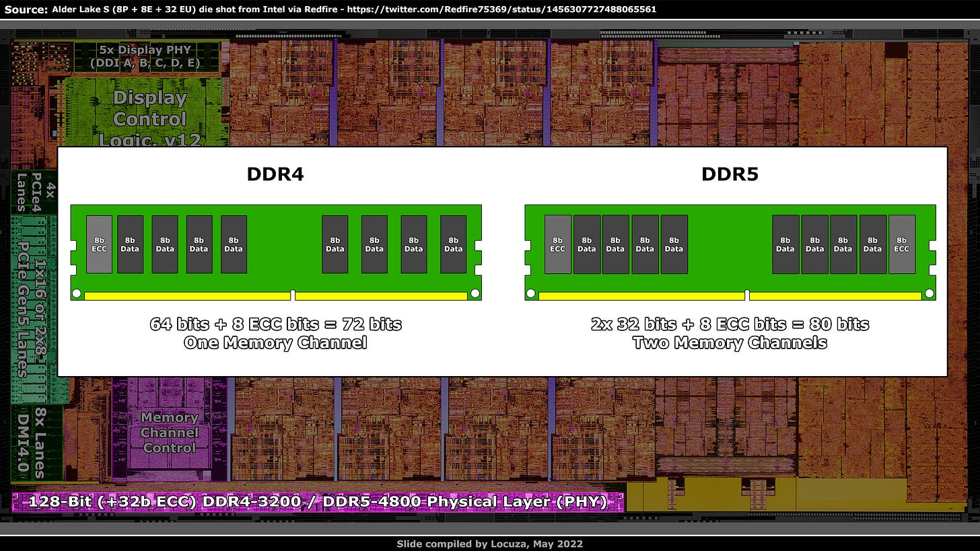Click the "64 bits + 8 ECC bits = 72 bits" caption
980x551 pixels.
coord(276,324)
